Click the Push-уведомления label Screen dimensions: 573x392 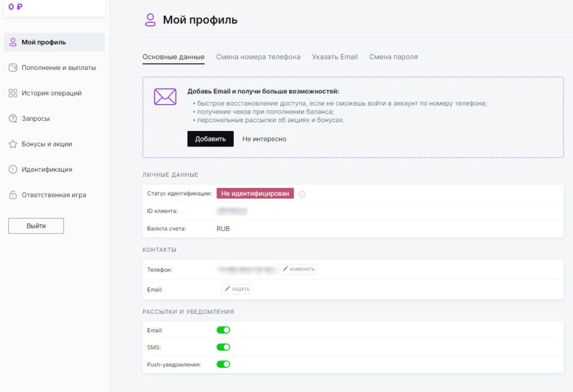pyautogui.click(x=174, y=365)
